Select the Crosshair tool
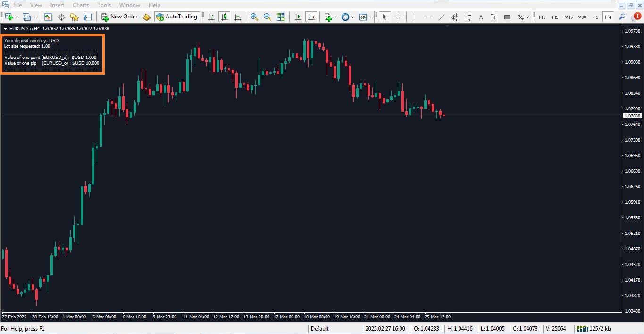Image resolution: width=644 pixels, height=334 pixels. pos(398,17)
